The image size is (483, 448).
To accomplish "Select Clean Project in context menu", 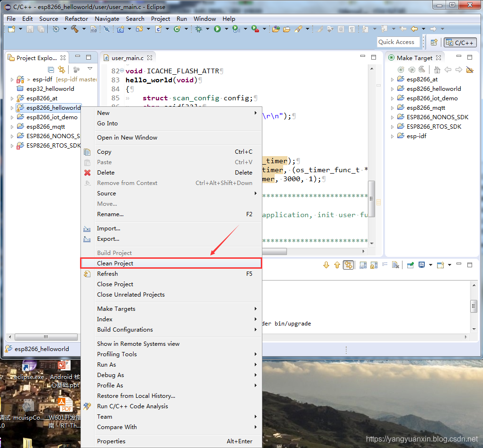I will pos(171,264).
